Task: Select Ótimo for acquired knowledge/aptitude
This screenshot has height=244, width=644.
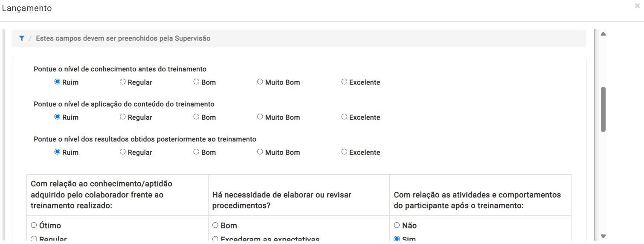Action: point(34,225)
